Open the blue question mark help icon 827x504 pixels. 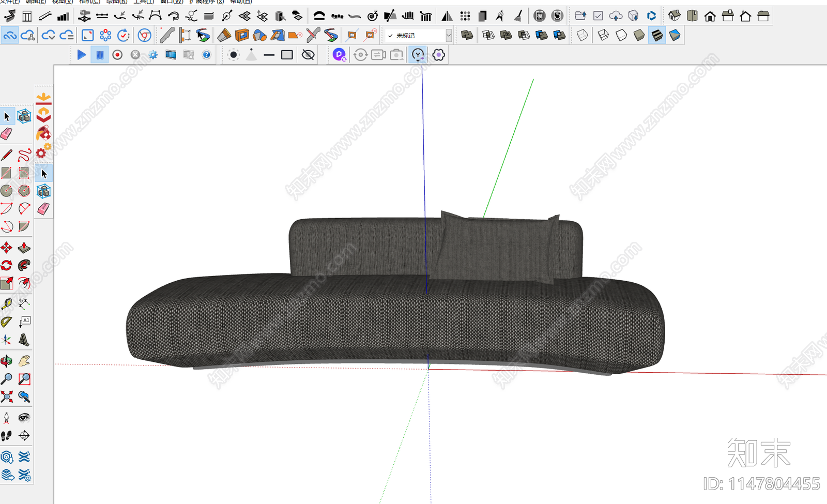(206, 55)
